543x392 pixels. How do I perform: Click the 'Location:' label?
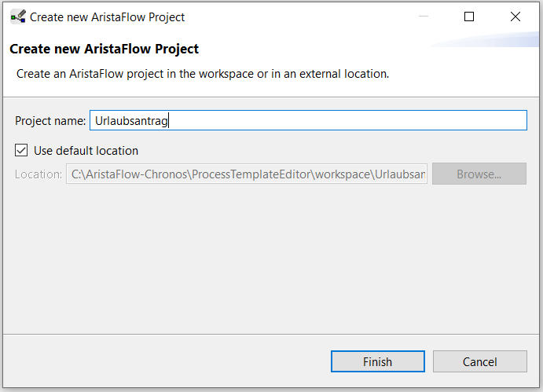tap(38, 174)
